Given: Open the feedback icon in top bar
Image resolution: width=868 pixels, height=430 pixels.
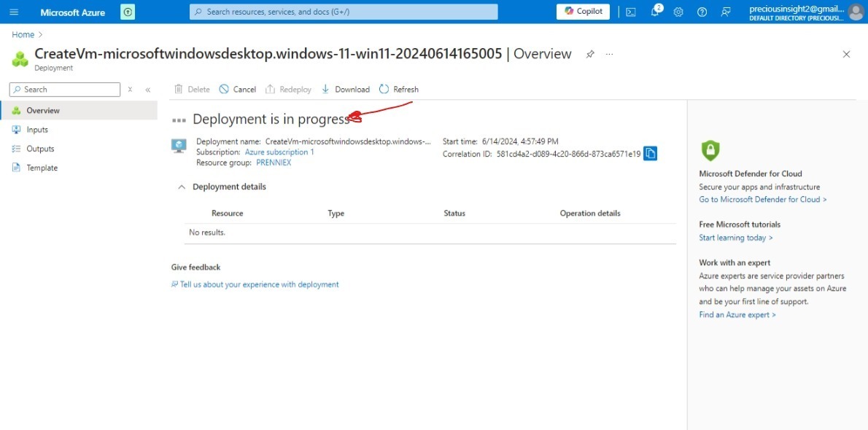Looking at the screenshot, I should [726, 12].
